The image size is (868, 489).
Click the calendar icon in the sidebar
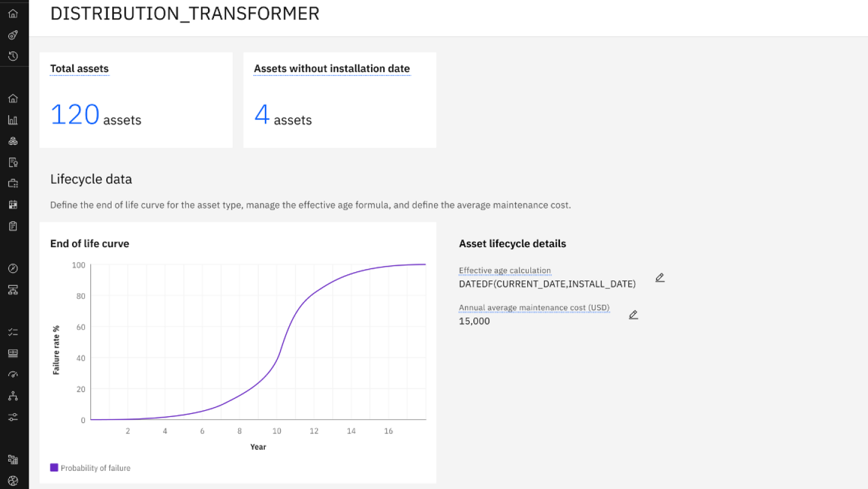[13, 205]
